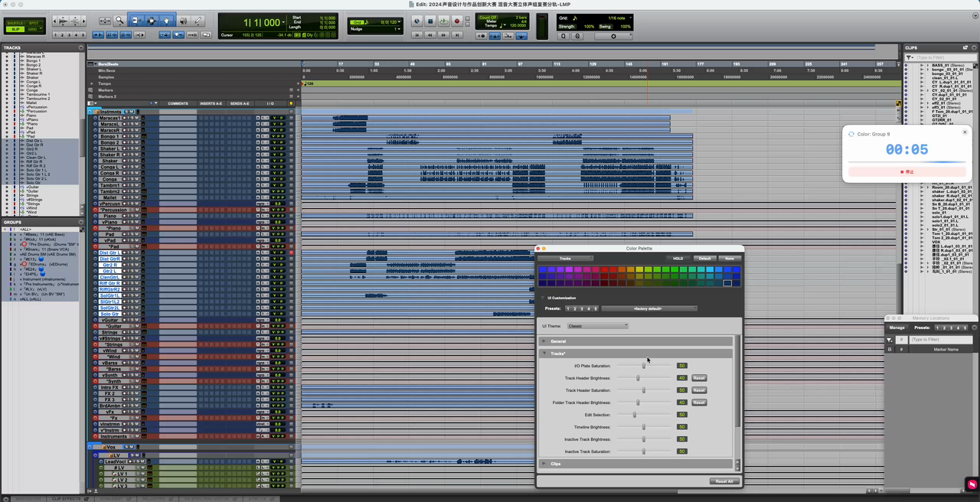
Task: Open the quantize settings gear button
Action: pyautogui.click(x=613, y=36)
